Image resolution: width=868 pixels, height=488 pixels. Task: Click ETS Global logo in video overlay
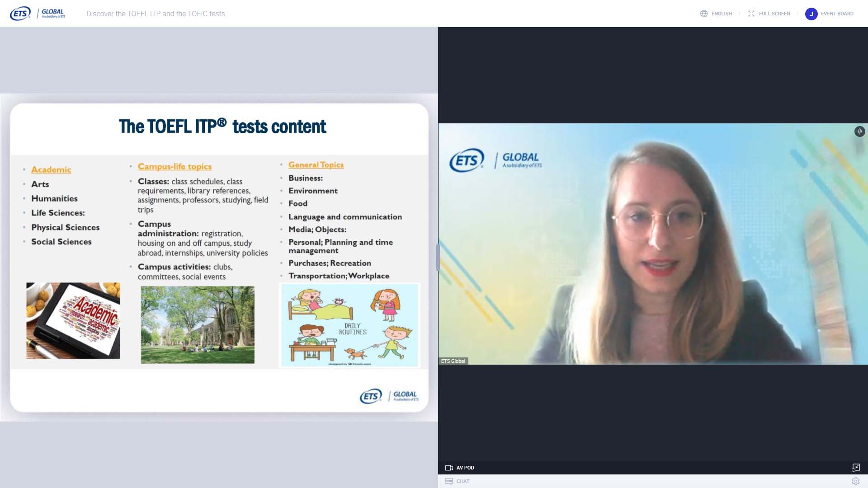pos(495,160)
